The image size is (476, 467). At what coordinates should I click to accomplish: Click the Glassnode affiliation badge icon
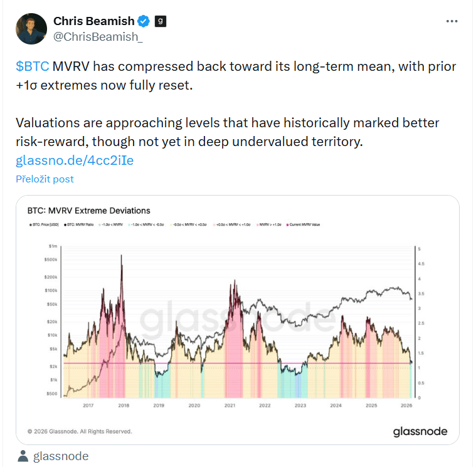tap(161, 21)
